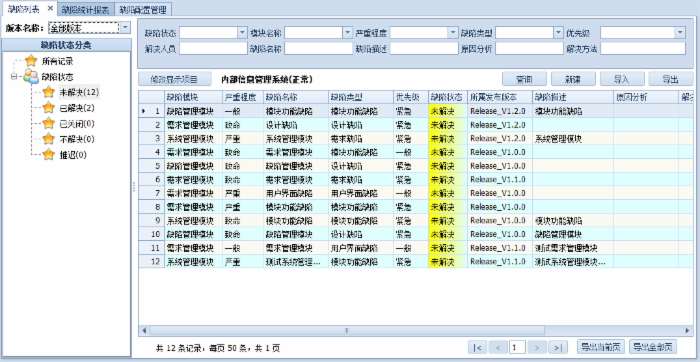Click the 修改显示项目 button
This screenshot has height=362, width=700.
[x=174, y=79]
